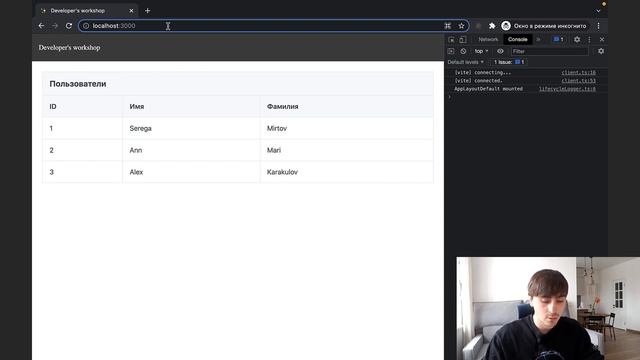The width and height of the screenshot is (640, 360).
Task: Open client.ts link on connected log line
Action: pyautogui.click(x=578, y=81)
